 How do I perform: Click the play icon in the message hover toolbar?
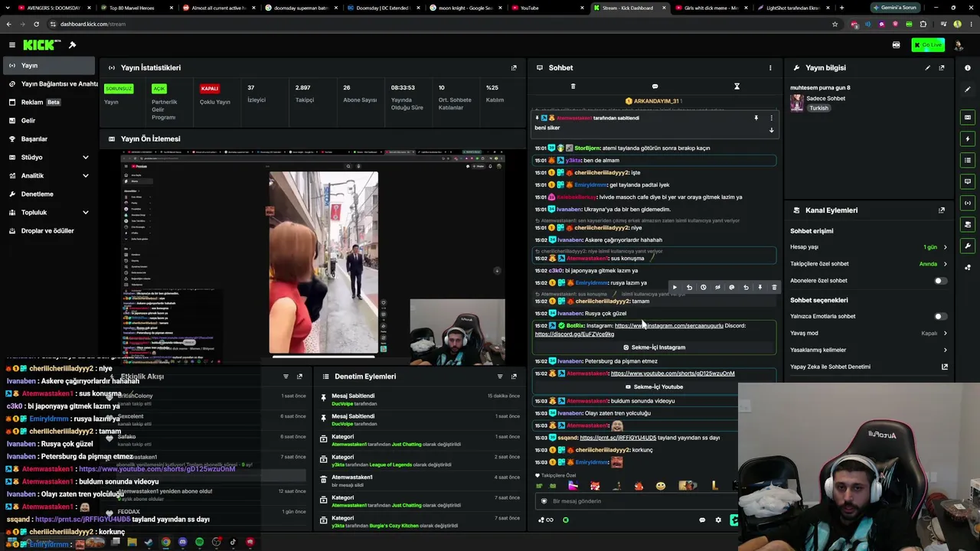[675, 288]
